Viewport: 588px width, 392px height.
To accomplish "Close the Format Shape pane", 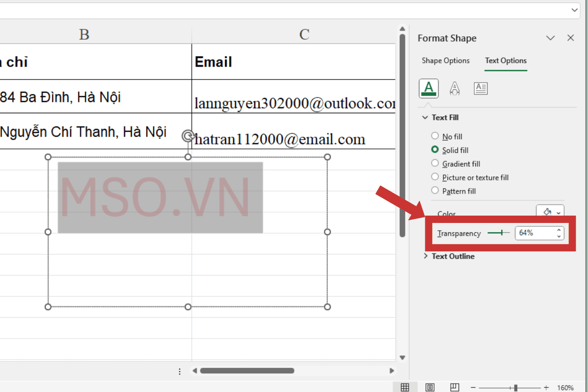I will [x=570, y=38].
